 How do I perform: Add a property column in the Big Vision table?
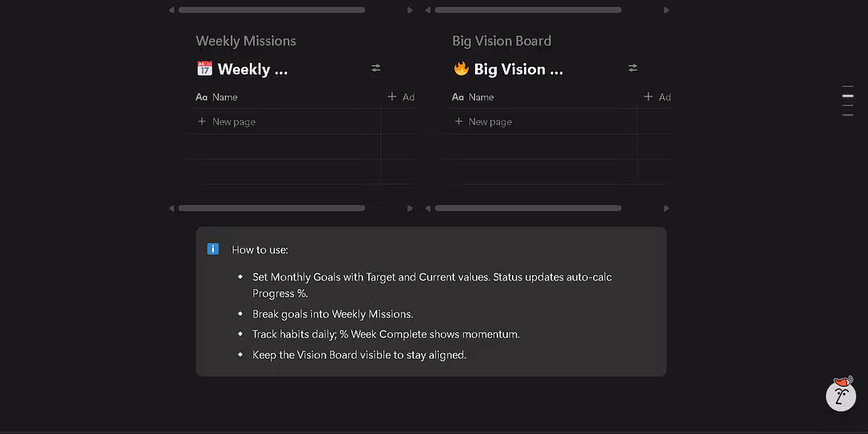click(657, 97)
